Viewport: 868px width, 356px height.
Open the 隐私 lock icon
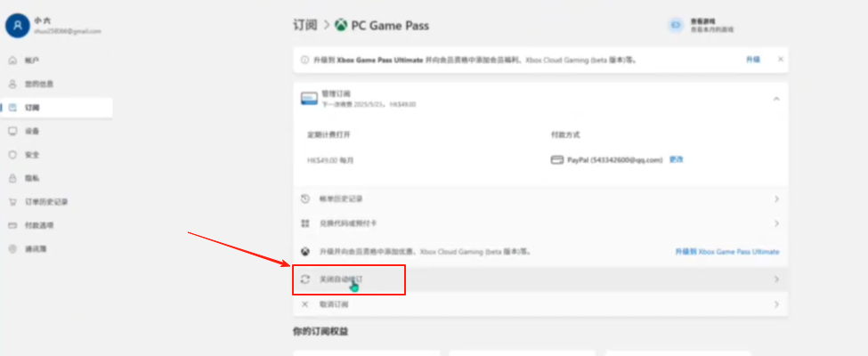tap(12, 178)
